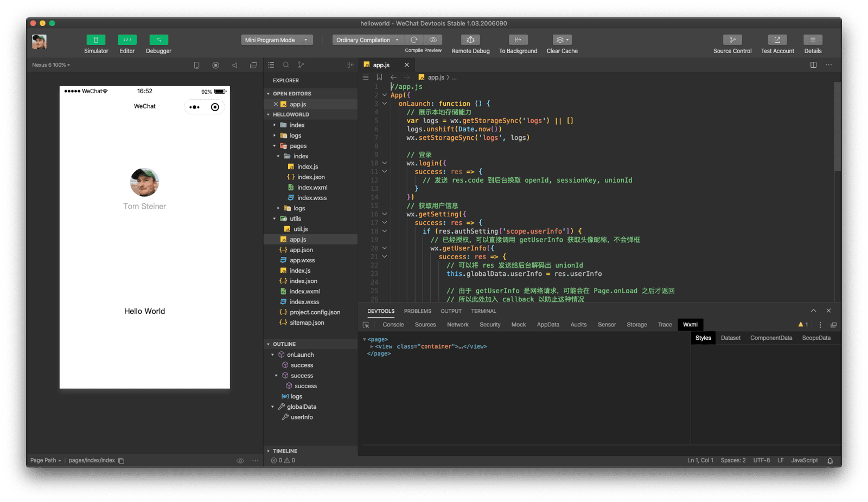Select app.js in the HELLOWORLD tree
Image resolution: width=868 pixels, height=502 pixels.
pyautogui.click(x=297, y=239)
